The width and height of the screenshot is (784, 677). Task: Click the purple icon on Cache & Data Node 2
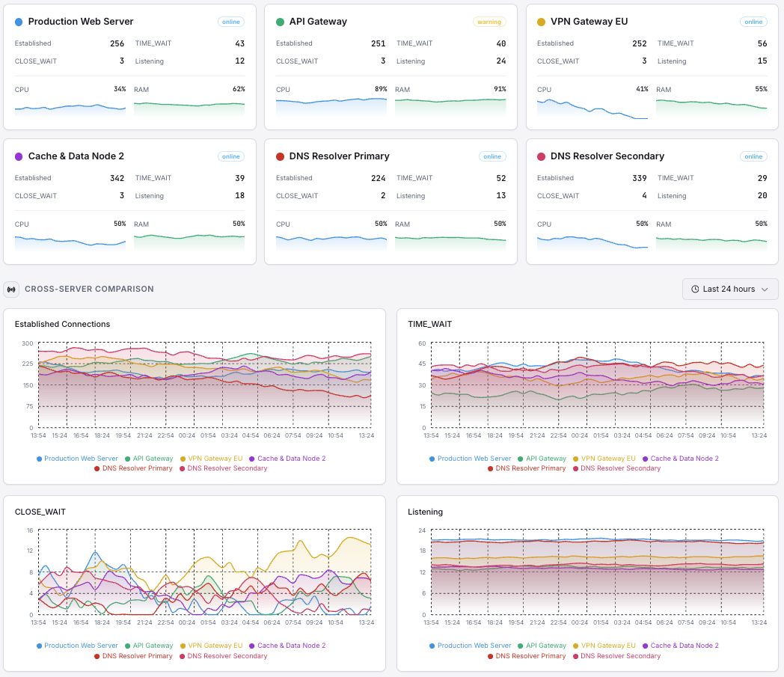[x=20, y=156]
